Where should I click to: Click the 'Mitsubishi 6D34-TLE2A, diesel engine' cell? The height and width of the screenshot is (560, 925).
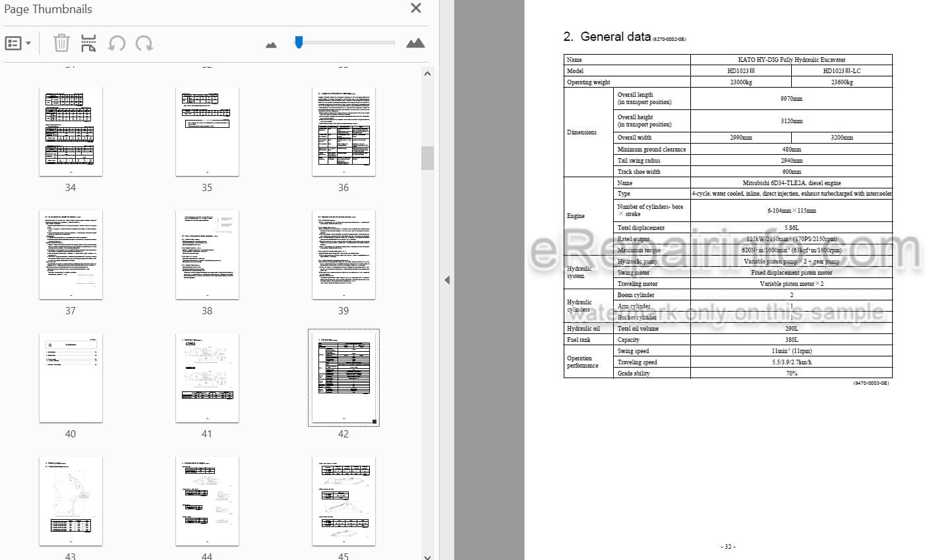pyautogui.click(x=791, y=182)
